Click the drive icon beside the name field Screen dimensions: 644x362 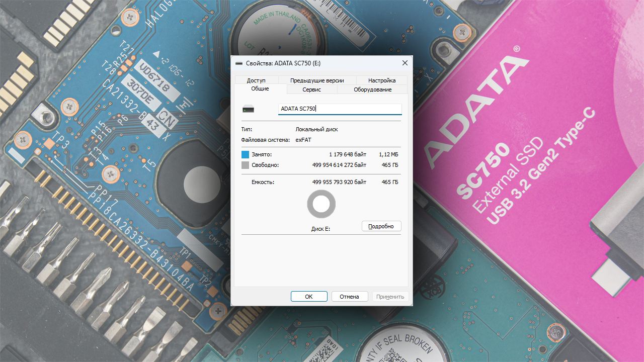(249, 109)
